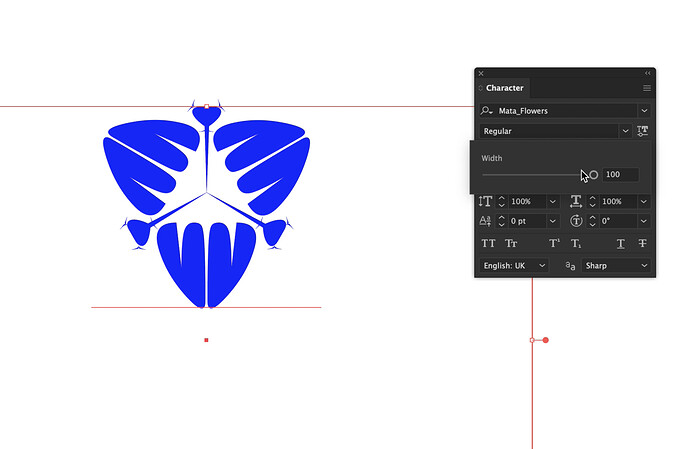Open the font family dropdown arrow
This screenshot has height=449, width=690.
644,110
